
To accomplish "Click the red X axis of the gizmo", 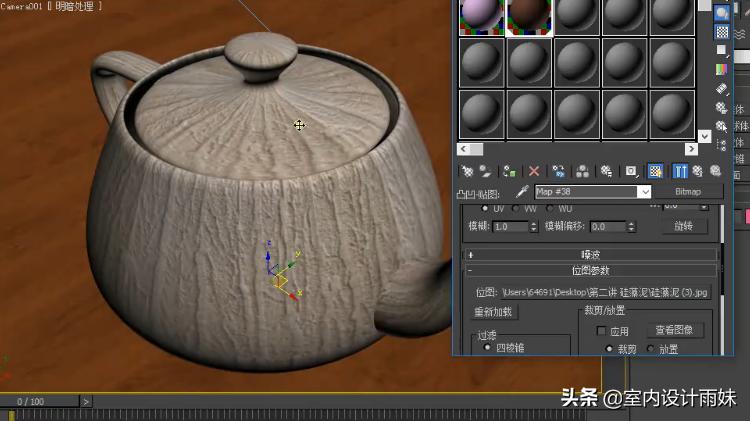I will pos(293,295).
